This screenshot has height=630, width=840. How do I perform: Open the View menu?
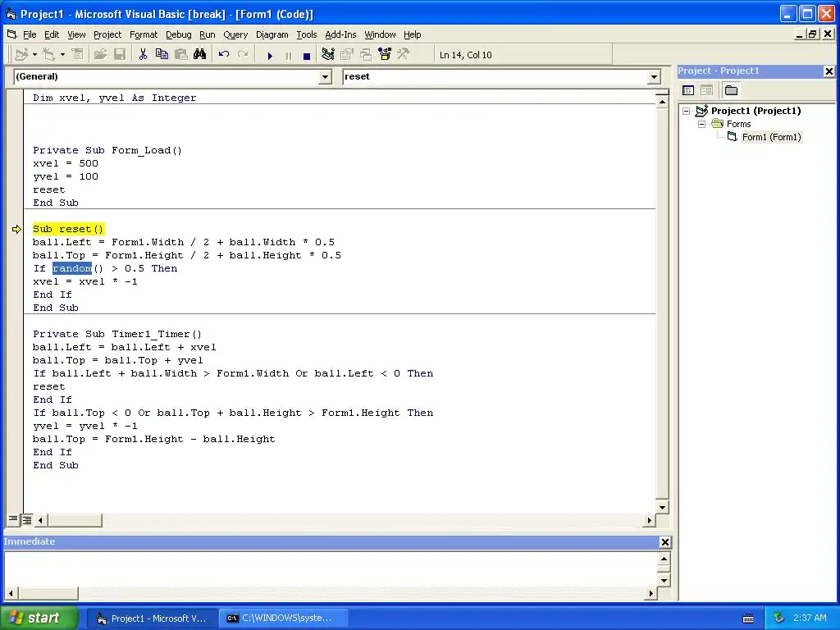pos(76,34)
